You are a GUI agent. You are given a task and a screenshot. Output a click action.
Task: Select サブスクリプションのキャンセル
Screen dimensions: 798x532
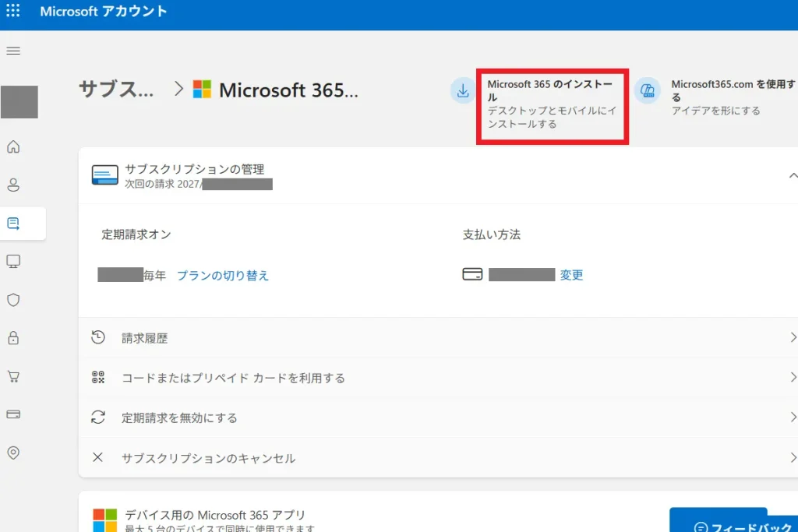(438, 458)
